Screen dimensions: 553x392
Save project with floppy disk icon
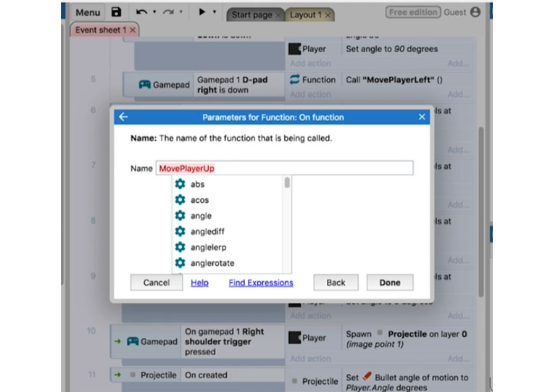pyautogui.click(x=117, y=12)
